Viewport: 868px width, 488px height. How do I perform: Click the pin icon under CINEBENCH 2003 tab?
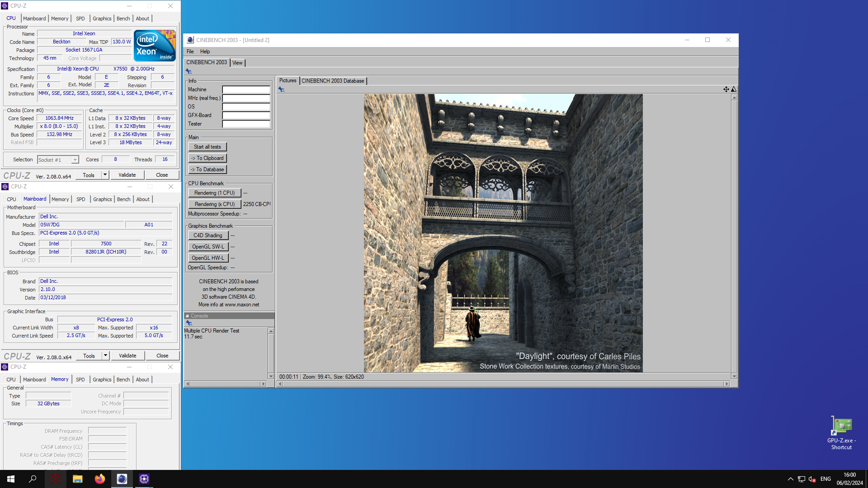click(189, 71)
